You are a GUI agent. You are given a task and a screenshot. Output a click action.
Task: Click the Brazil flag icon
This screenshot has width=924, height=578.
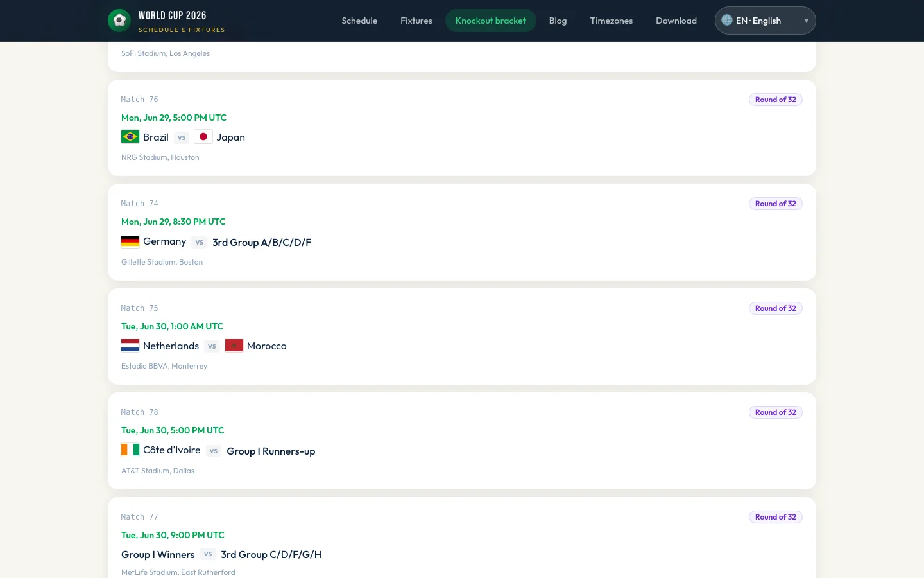[130, 137]
